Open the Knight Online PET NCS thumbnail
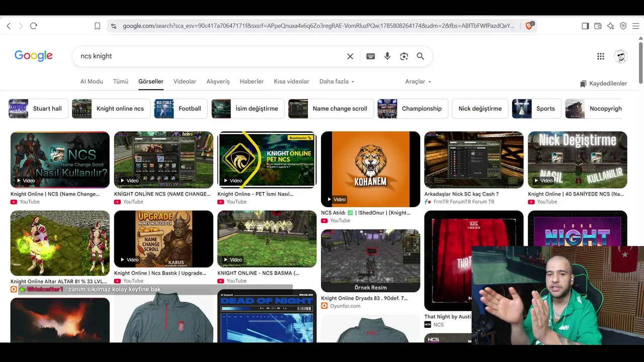The image size is (644, 362). [x=267, y=160]
